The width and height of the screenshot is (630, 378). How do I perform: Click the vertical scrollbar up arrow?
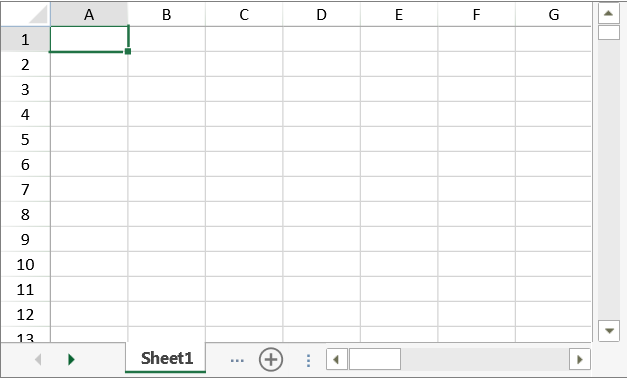[608, 13]
